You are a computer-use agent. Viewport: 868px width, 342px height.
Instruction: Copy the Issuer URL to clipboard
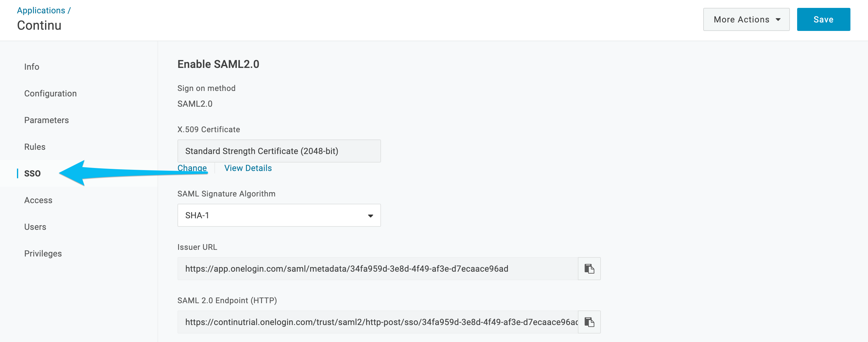point(589,268)
